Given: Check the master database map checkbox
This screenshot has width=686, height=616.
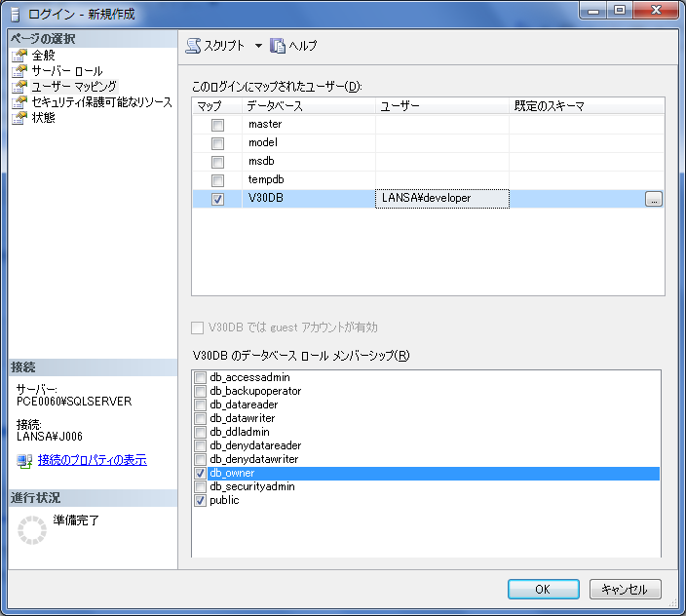Looking at the screenshot, I should click(x=217, y=125).
